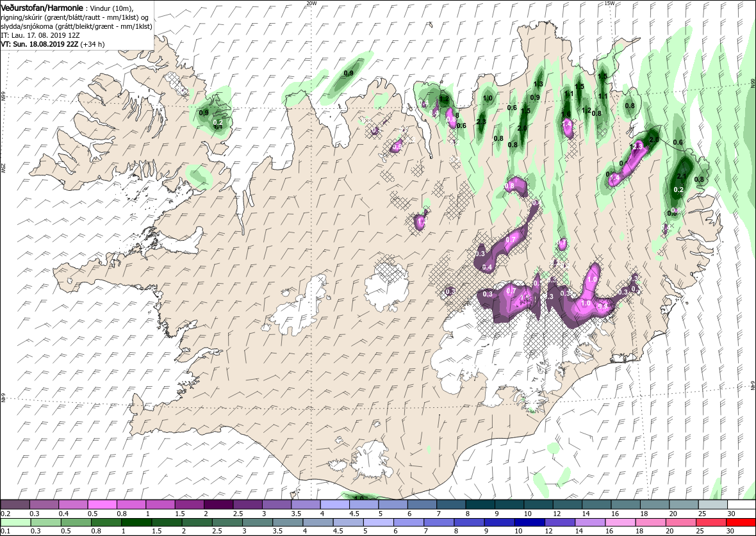Click the 0.1 label under the lower legend row
The width and height of the screenshot is (756, 536).
click(x=5, y=531)
